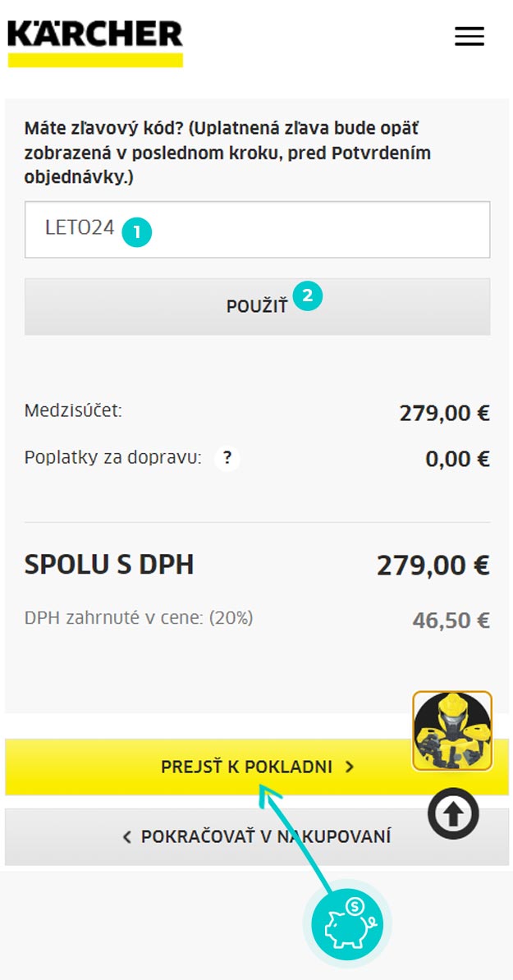Proceed via PREJSŤ K POKLADNI button

point(257,767)
